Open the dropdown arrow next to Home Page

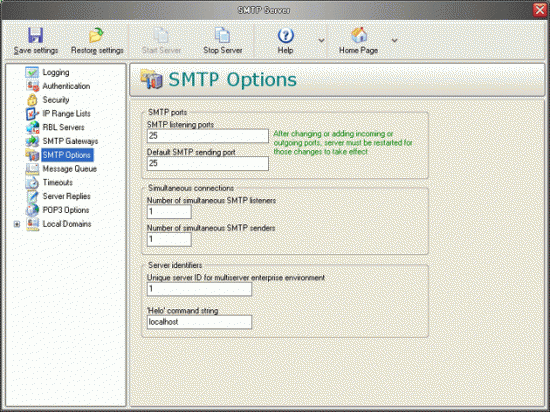395,41
